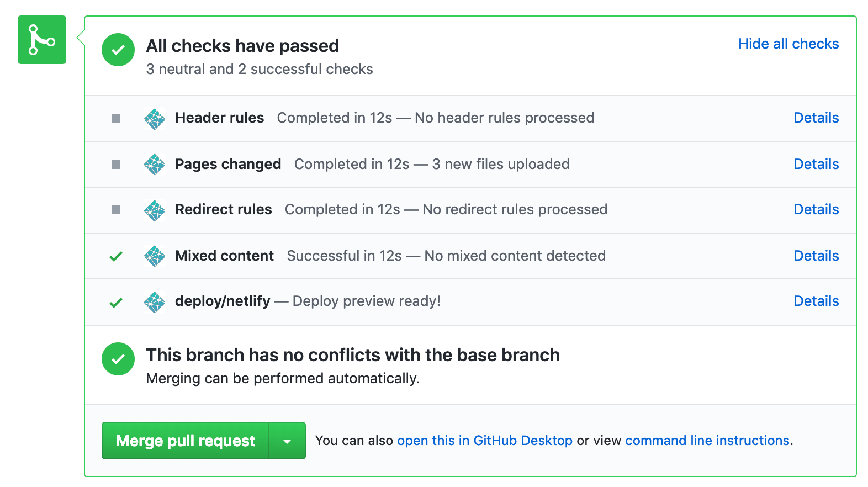Screen dimensions: 868x487
Task: Click the green checkmark beside no conflicts message
Action: pos(118,359)
